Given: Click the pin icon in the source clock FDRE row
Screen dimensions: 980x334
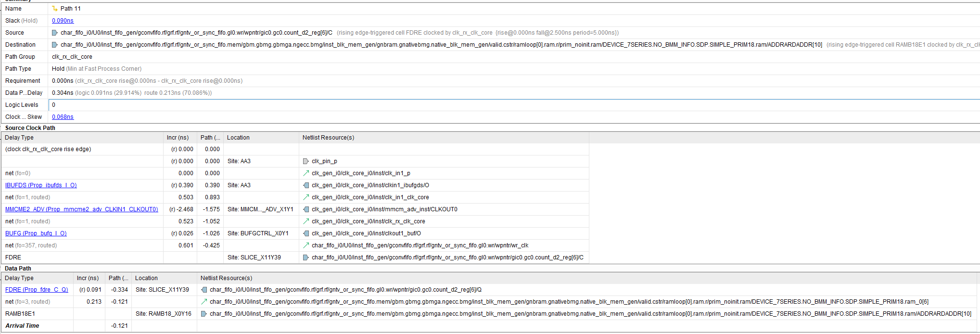Looking at the screenshot, I should 306,257.
